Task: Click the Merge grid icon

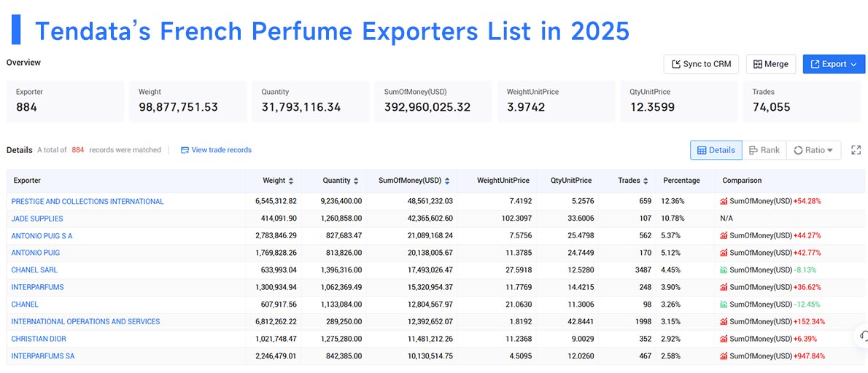Action: point(758,64)
